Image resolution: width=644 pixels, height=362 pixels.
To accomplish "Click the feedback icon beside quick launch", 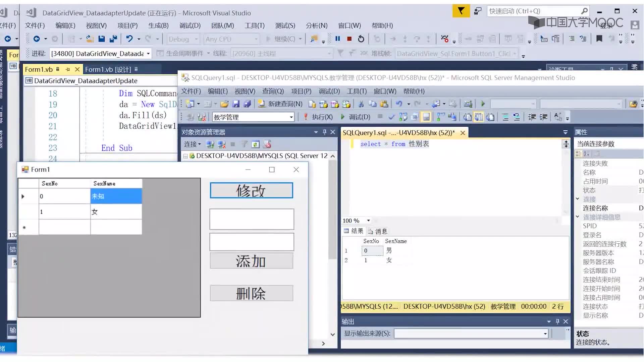I will click(x=478, y=11).
